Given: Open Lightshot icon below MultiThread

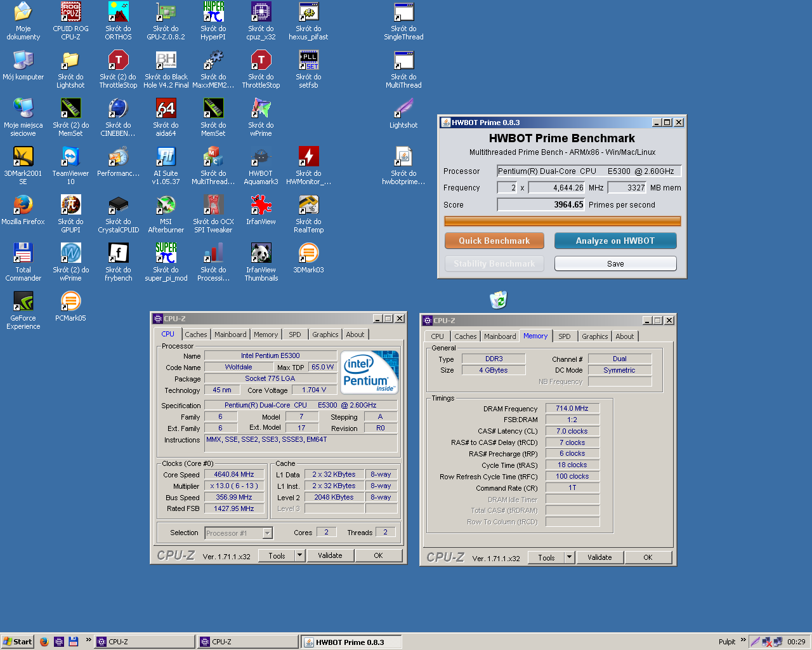Looking at the screenshot, I should 403,114.
